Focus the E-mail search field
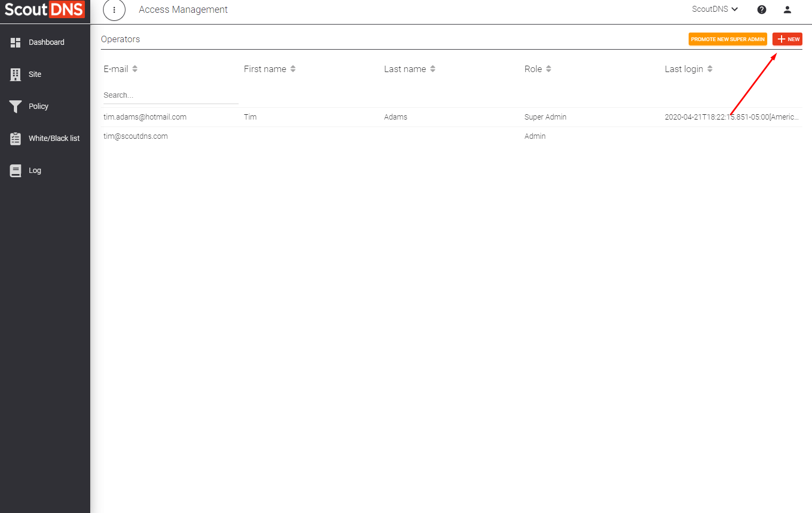The height and width of the screenshot is (513, 812). [171, 95]
